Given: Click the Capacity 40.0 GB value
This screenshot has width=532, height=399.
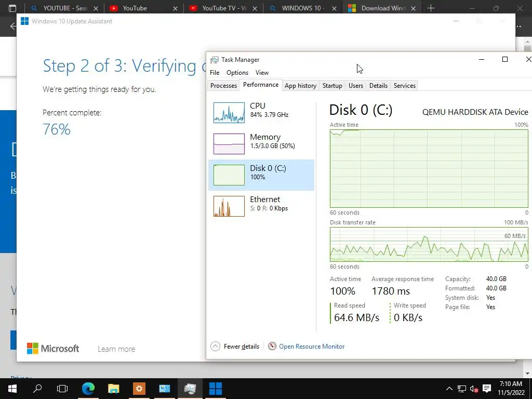Looking at the screenshot, I should click(496, 279).
